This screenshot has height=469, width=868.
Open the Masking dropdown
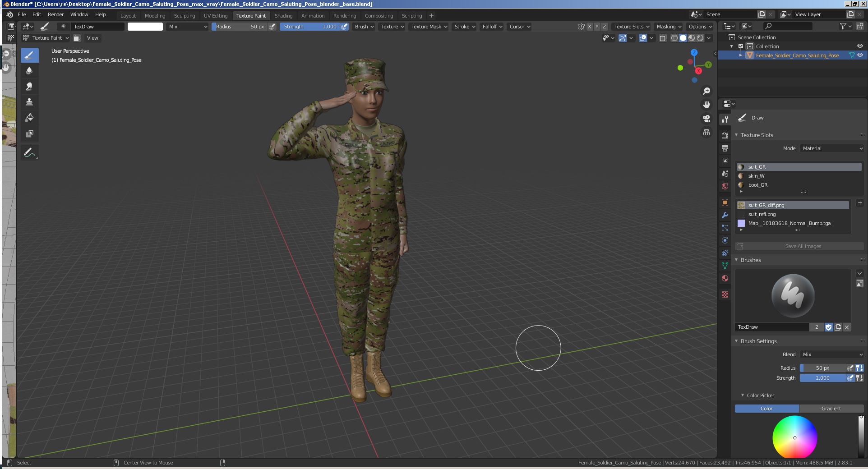click(669, 27)
